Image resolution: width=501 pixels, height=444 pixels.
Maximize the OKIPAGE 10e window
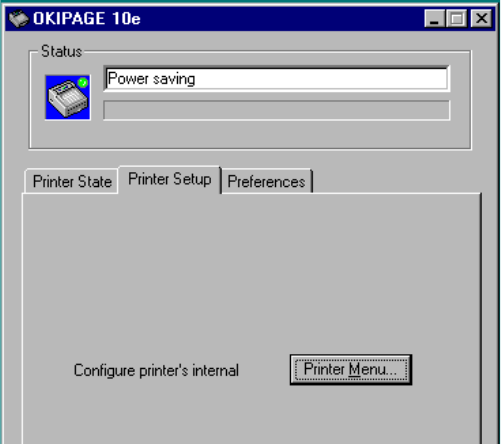pyautogui.click(x=457, y=18)
